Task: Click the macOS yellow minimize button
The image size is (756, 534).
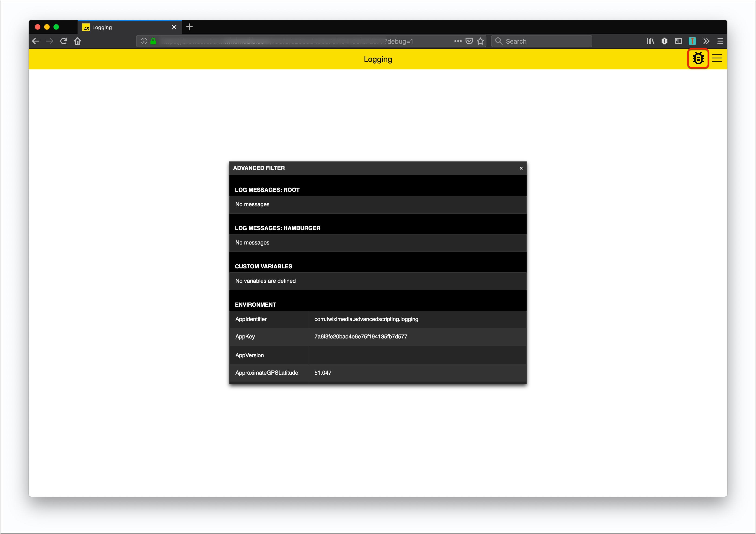Action: coord(47,27)
